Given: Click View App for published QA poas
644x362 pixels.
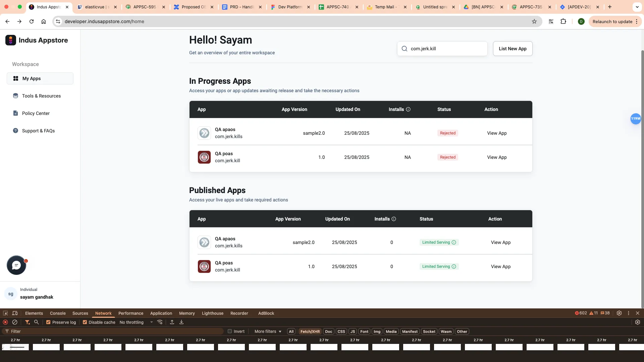Looking at the screenshot, I should [x=500, y=266].
